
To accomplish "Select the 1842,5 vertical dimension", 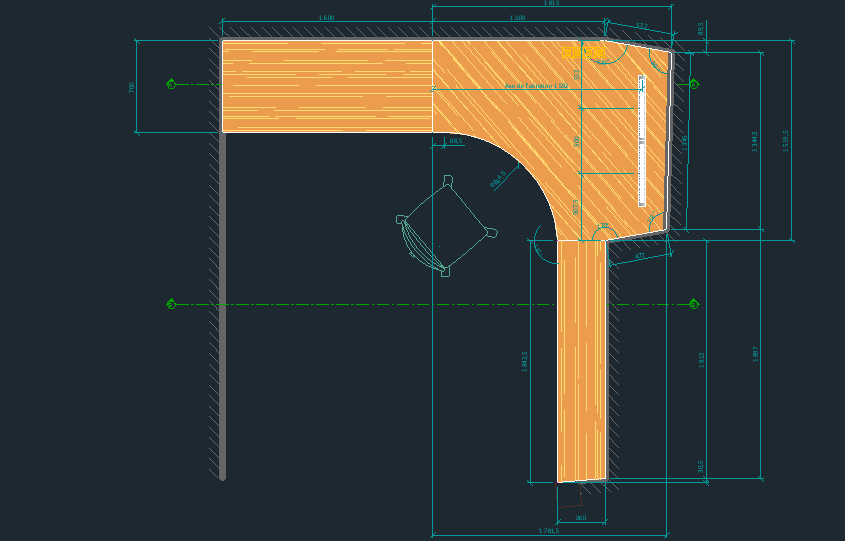I will [525, 361].
